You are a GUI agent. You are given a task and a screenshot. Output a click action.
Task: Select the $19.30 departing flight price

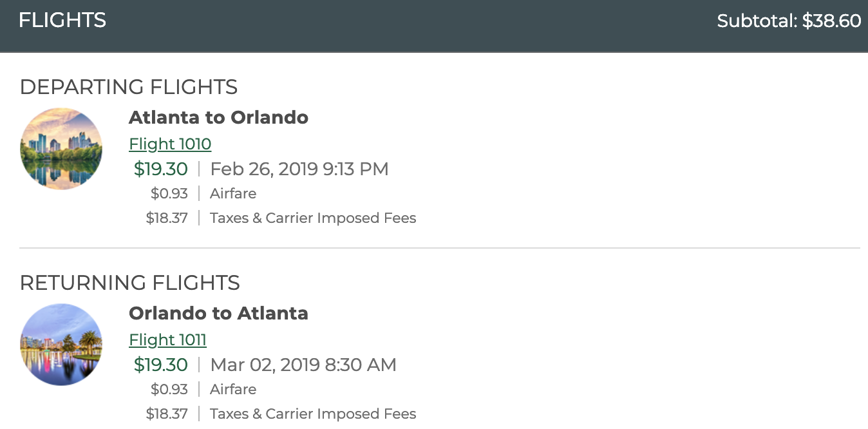[160, 168]
